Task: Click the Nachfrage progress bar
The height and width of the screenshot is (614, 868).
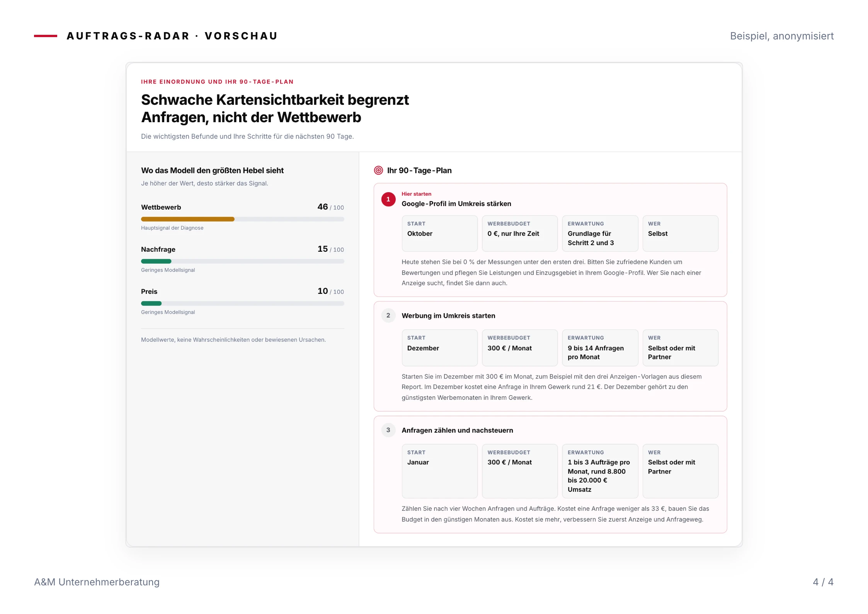Action: pos(242,261)
